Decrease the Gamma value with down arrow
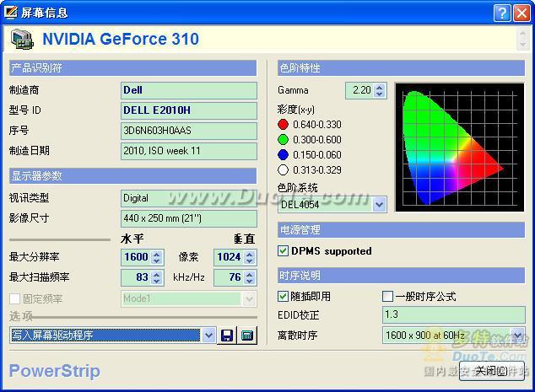 pyautogui.click(x=380, y=94)
